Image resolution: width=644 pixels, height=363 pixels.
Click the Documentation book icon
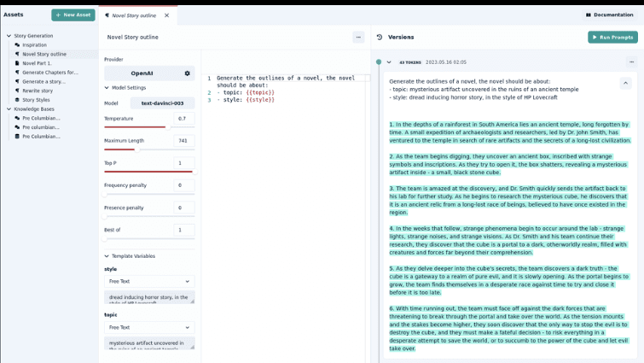[589, 15]
